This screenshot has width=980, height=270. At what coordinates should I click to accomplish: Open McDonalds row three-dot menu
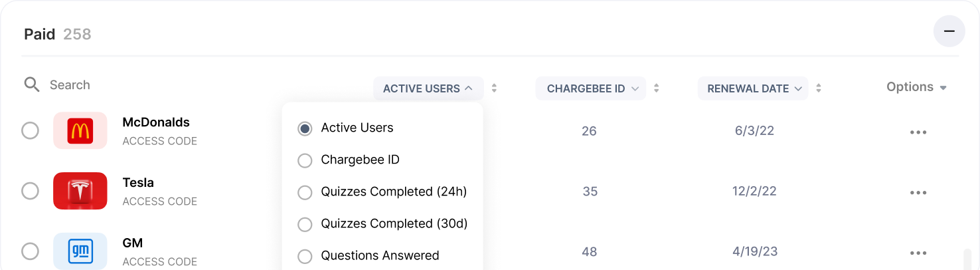[918, 132]
